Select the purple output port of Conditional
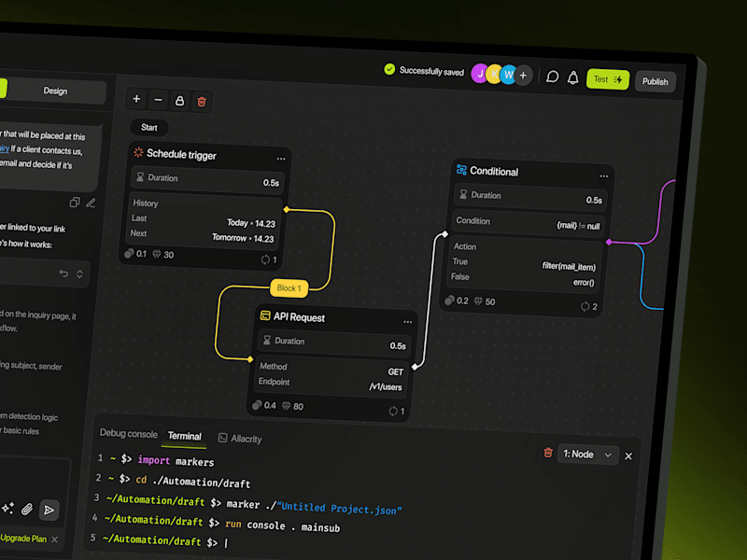Screen dimensions: 747x560 coord(609,242)
